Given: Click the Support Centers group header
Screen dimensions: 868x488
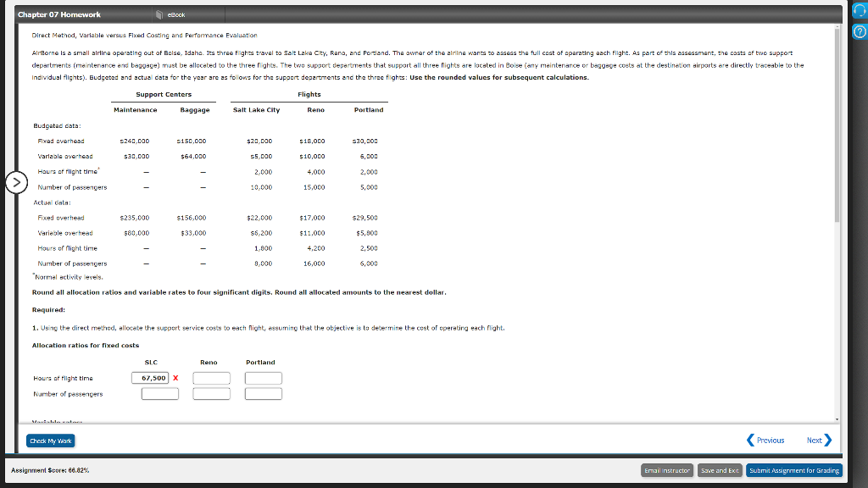Looking at the screenshot, I should (164, 95).
